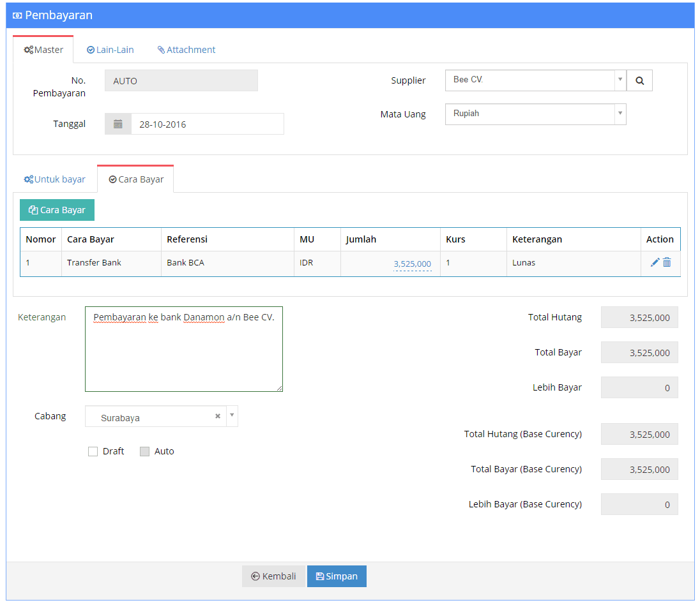Click the Transfer Bank cell in the table
The image size is (700, 605).
point(111,263)
